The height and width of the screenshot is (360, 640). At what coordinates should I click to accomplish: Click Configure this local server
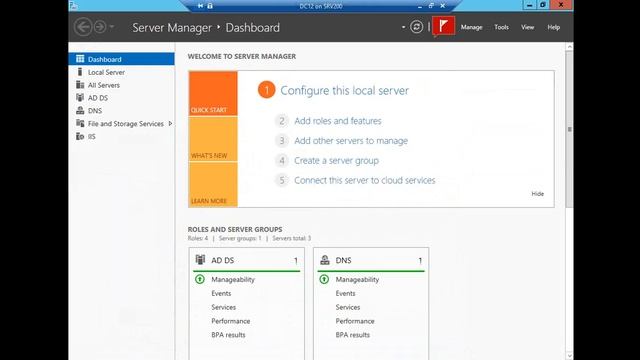(x=344, y=90)
